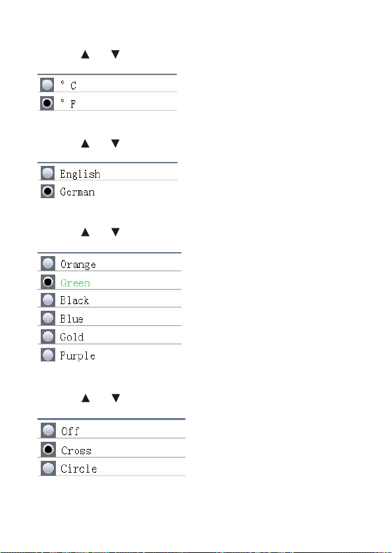392x553 pixels.
Task: Click the up arrow above the Off/Cross/Circle list
Action: [86, 398]
